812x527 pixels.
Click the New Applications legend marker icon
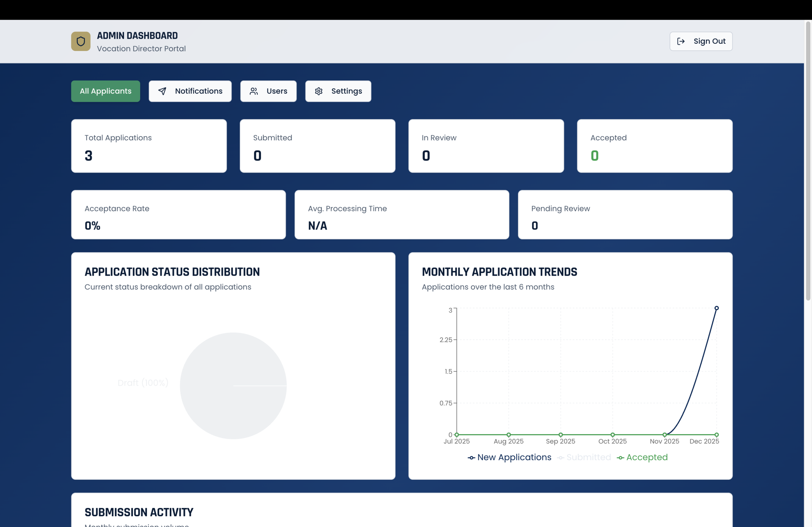(x=471, y=458)
